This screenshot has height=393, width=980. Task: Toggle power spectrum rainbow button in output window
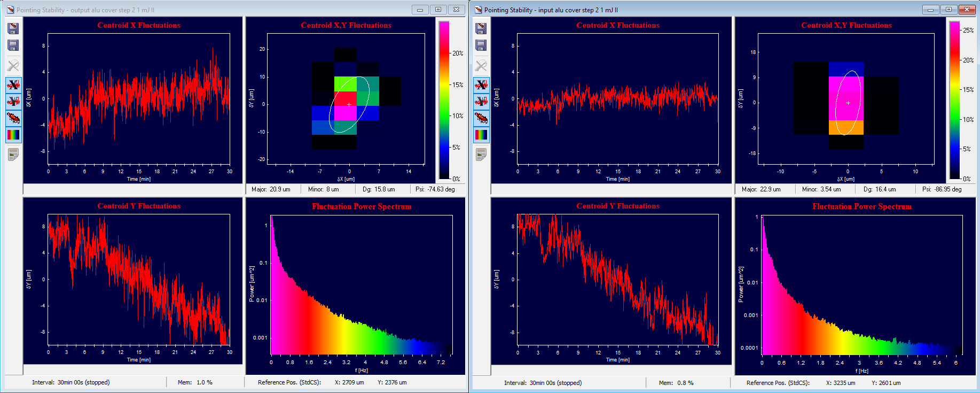tap(13, 135)
